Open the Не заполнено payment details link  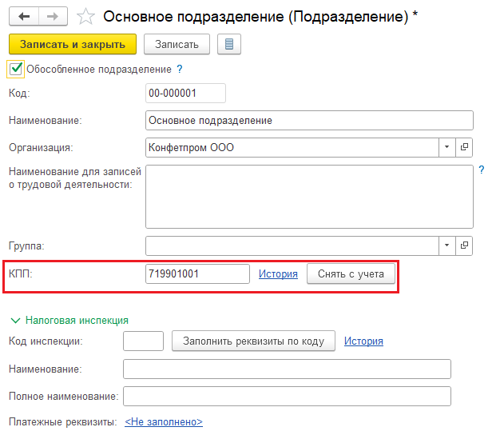tap(164, 422)
